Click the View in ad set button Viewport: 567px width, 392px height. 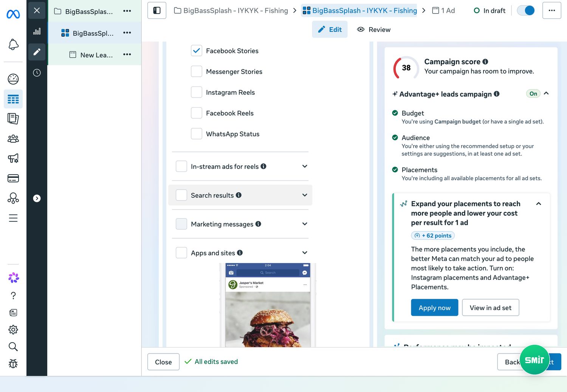(x=491, y=308)
